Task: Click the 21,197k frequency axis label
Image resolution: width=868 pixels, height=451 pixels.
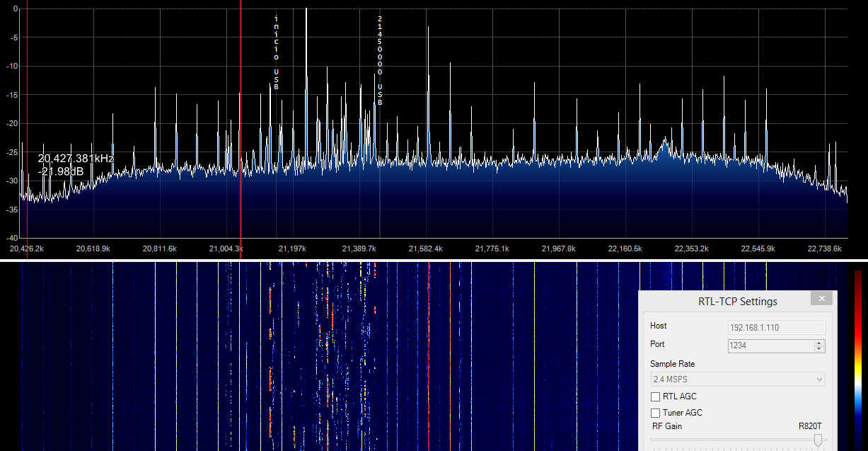Action: coord(292,249)
